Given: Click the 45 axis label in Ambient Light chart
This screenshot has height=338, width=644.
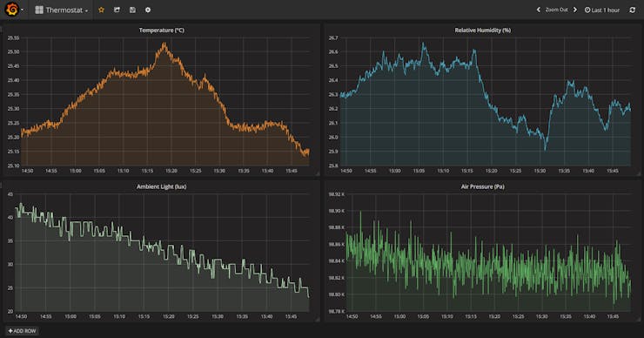Looking at the screenshot, I should [x=10, y=194].
